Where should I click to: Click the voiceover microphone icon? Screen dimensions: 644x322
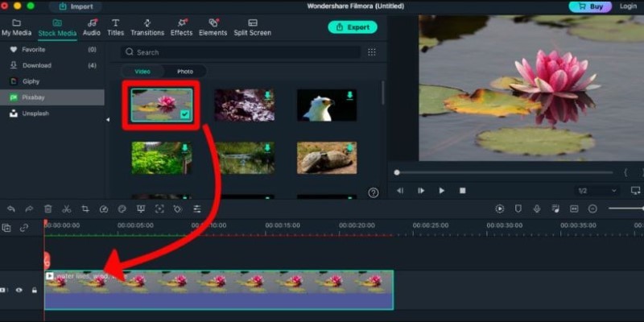coord(536,208)
